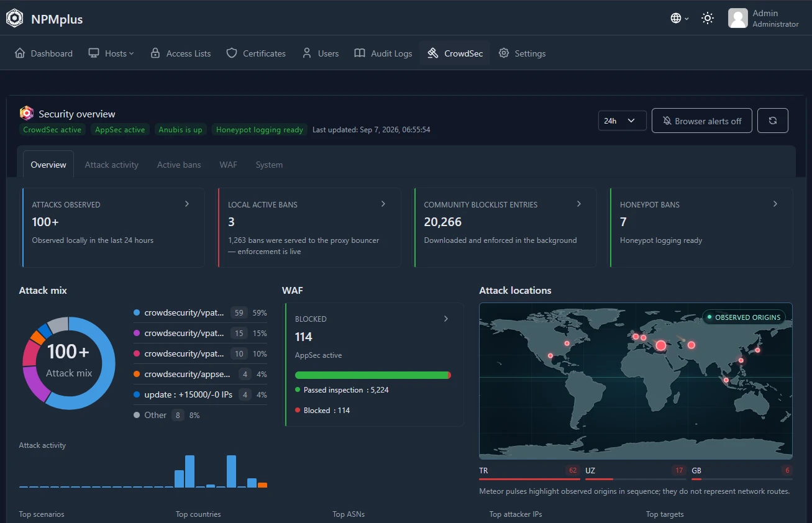Select the CrowdSec nav item
Viewport: 812px width, 523px height.
pos(455,53)
